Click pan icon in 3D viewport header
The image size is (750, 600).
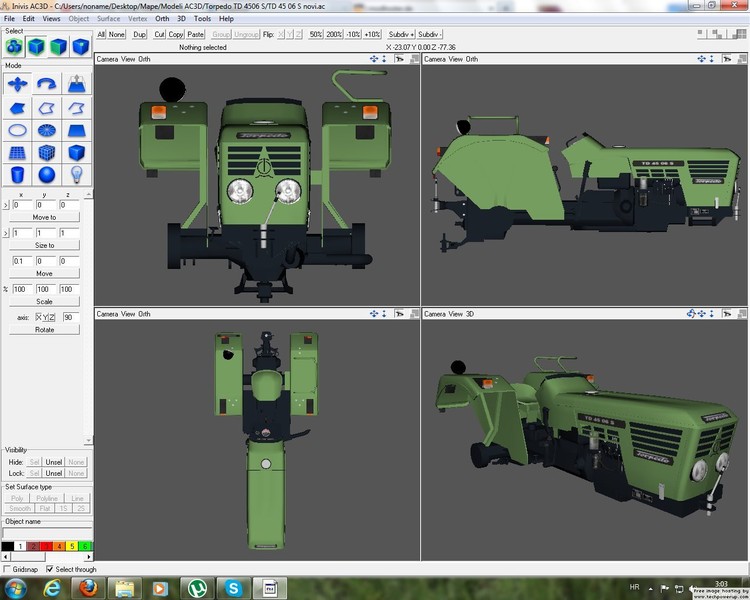(702, 314)
